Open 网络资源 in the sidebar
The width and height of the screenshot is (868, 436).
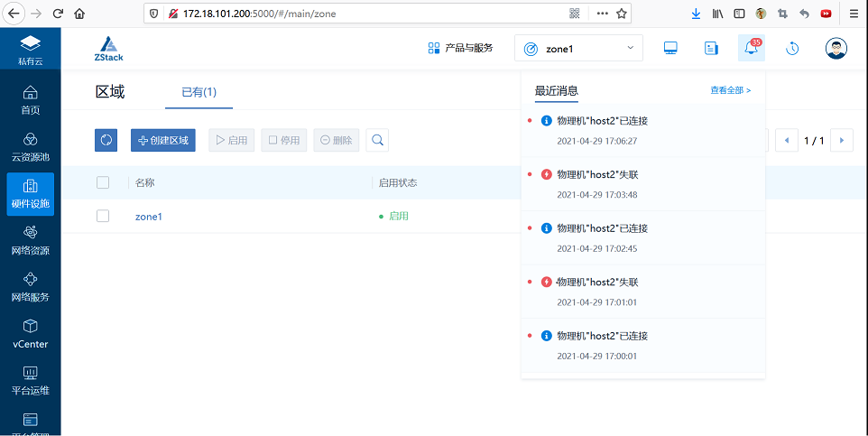click(x=31, y=240)
